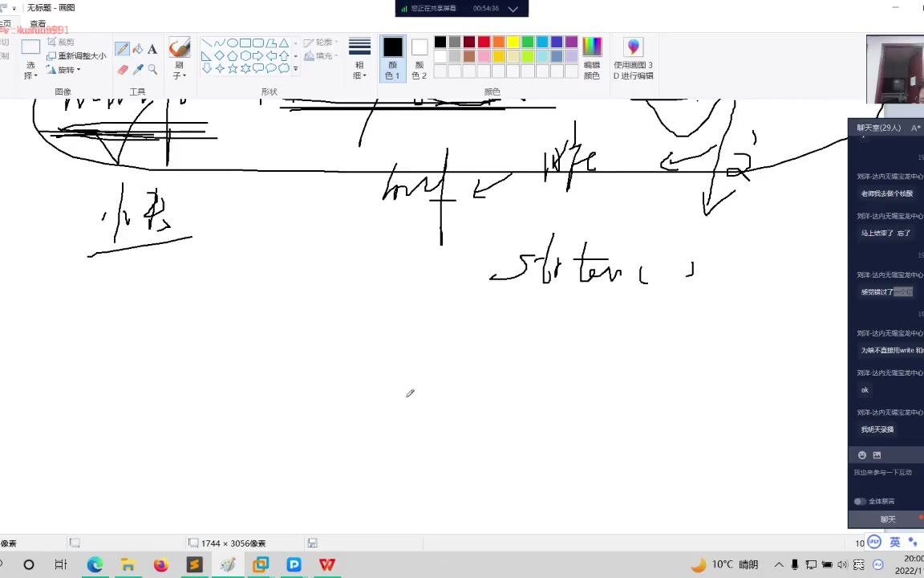Select Color 1 (颜色 1) box
924x578 pixels.
(x=392, y=59)
